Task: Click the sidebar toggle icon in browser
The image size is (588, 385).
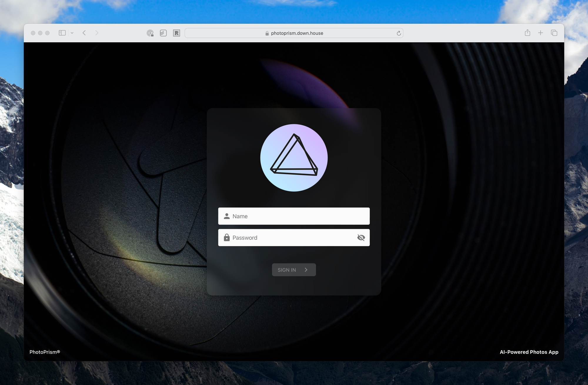Action: click(62, 32)
